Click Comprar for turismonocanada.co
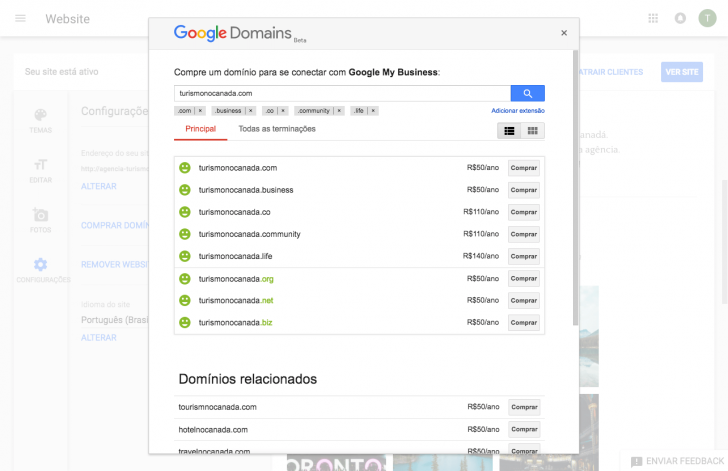Screen dimensions: 728x471 [x=524, y=212]
